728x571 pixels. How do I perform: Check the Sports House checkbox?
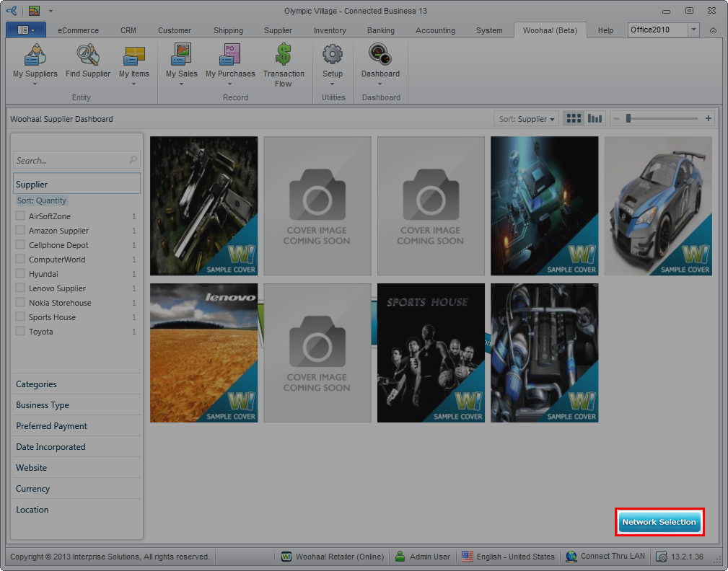point(20,317)
